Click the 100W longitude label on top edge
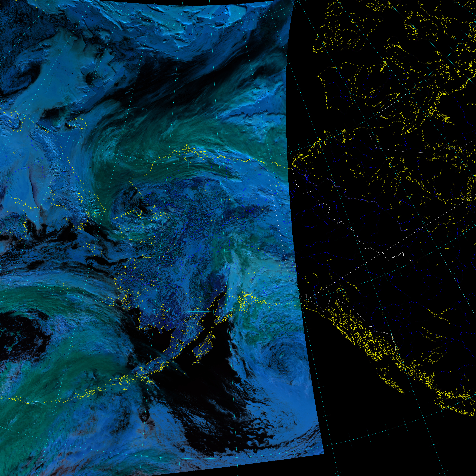The width and height of the screenshot is (476, 476). pos(386,1)
